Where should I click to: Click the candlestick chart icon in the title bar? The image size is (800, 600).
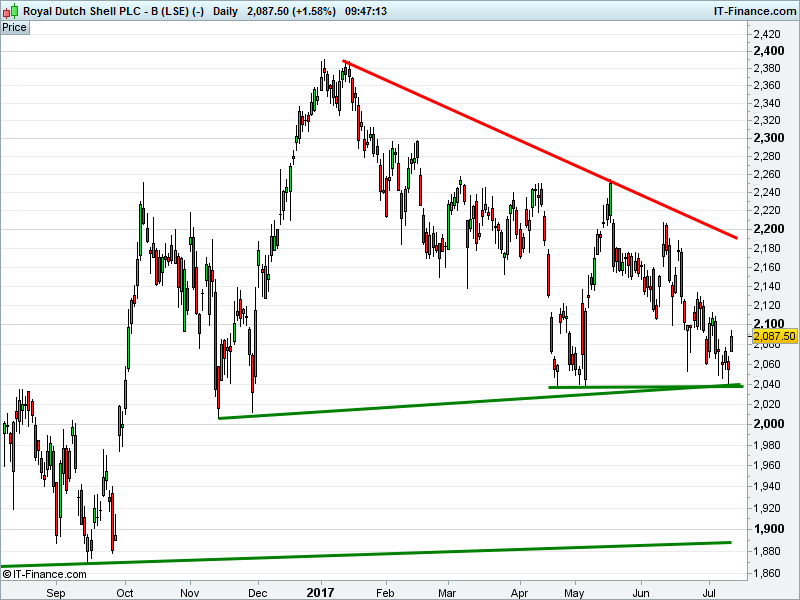tap(10, 11)
